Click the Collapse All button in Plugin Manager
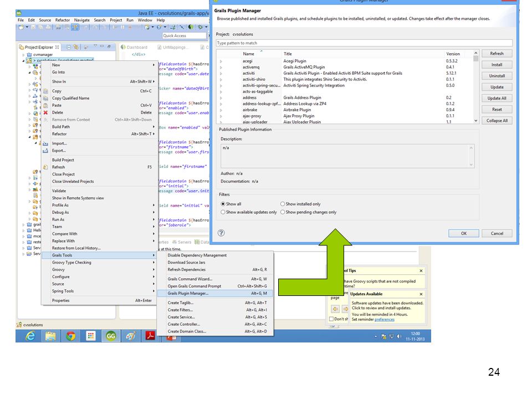The height and width of the screenshot is (399, 532). pyautogui.click(x=497, y=121)
